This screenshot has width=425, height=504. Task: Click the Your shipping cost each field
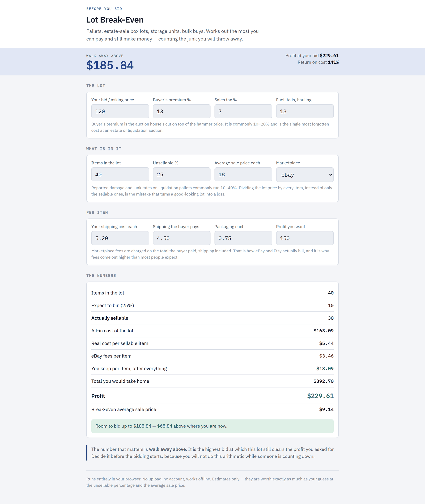click(x=120, y=238)
